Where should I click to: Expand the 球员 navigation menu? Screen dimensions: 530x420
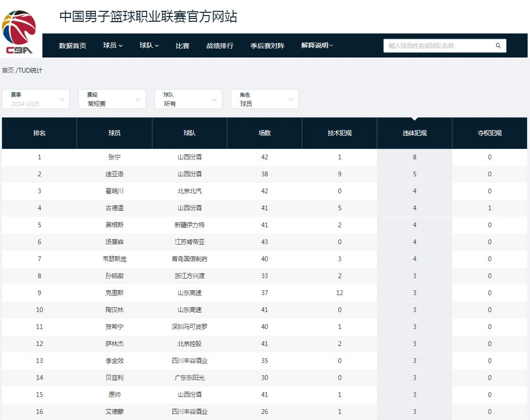click(x=113, y=46)
